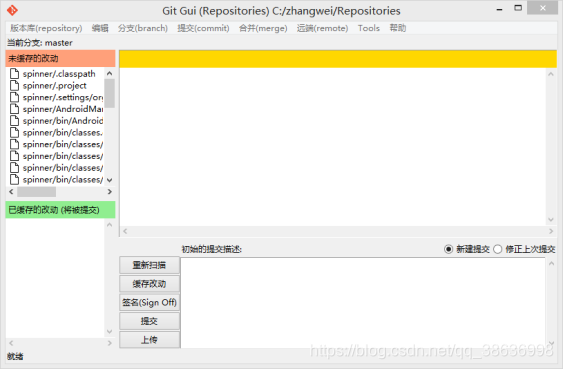Open the 远端(remote) menu
This screenshot has width=563, height=369.
[322, 28]
